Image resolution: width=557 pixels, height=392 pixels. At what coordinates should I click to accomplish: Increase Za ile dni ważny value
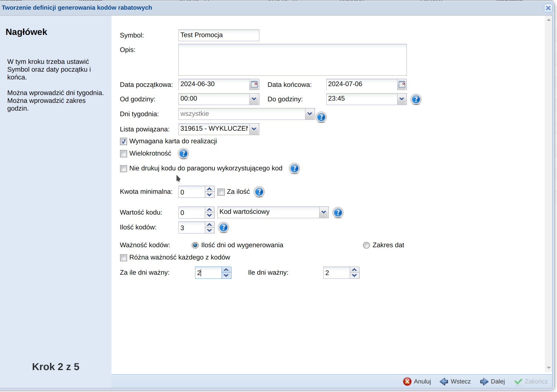pyautogui.click(x=226, y=270)
